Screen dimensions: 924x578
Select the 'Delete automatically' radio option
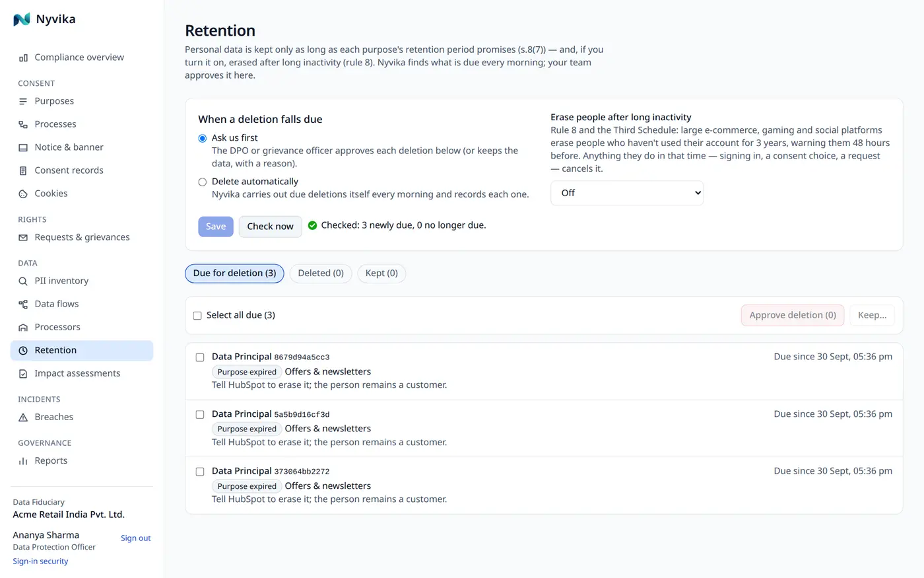203,182
